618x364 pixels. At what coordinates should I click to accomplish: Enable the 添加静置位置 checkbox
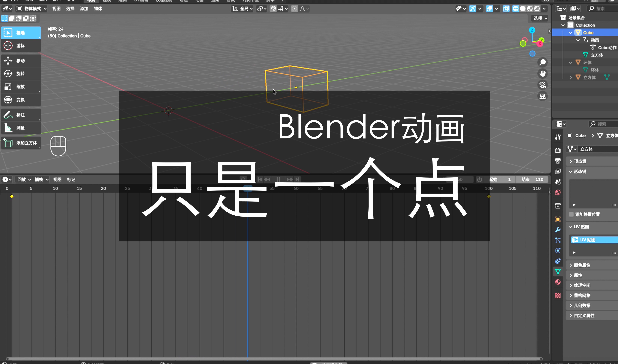[x=572, y=214]
